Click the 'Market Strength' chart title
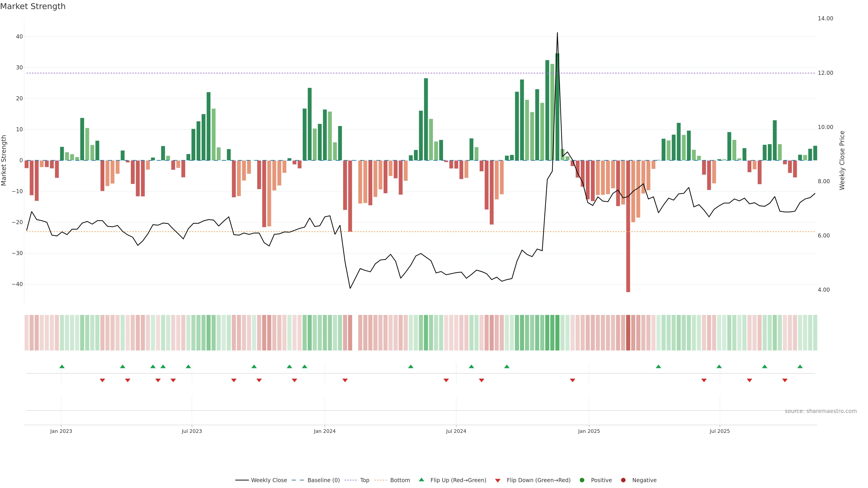The image size is (868, 488). tap(33, 6)
